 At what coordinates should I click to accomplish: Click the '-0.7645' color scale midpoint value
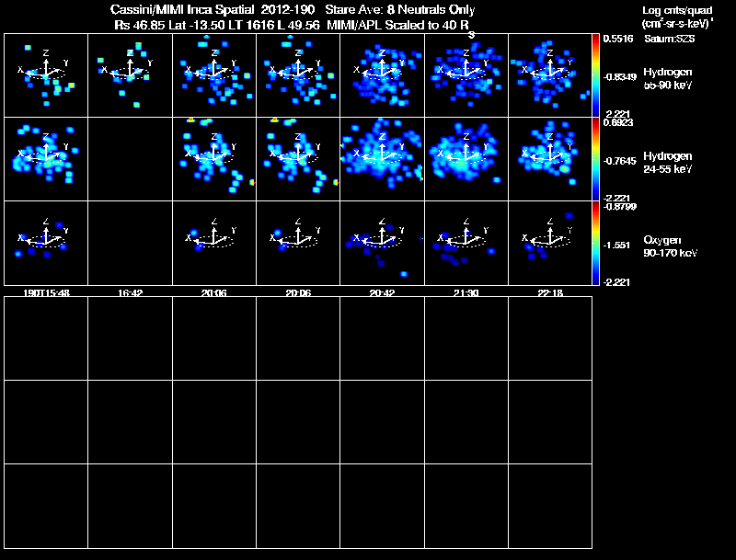pyautogui.click(x=619, y=161)
